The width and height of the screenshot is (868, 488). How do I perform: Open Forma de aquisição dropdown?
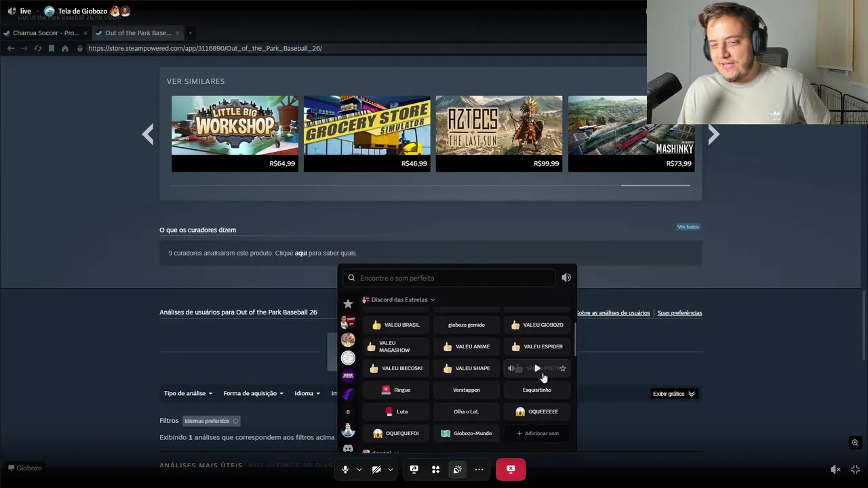coord(253,393)
